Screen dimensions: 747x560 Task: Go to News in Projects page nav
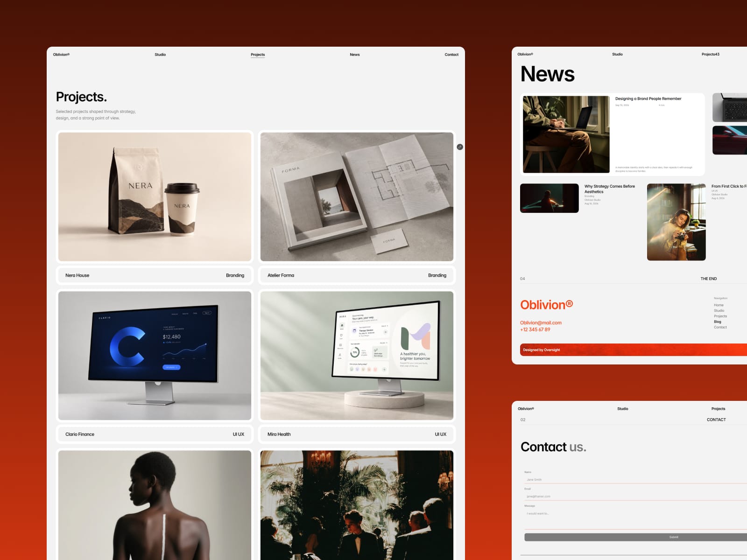[355, 55]
